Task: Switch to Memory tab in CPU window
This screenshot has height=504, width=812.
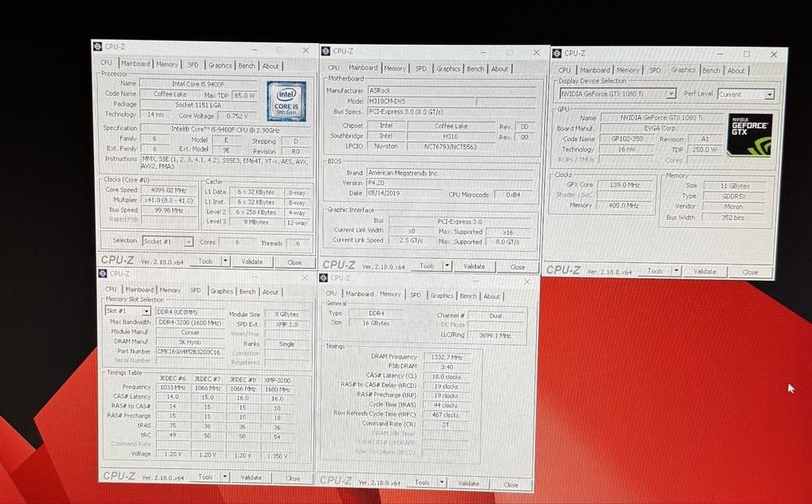Action: (x=166, y=64)
